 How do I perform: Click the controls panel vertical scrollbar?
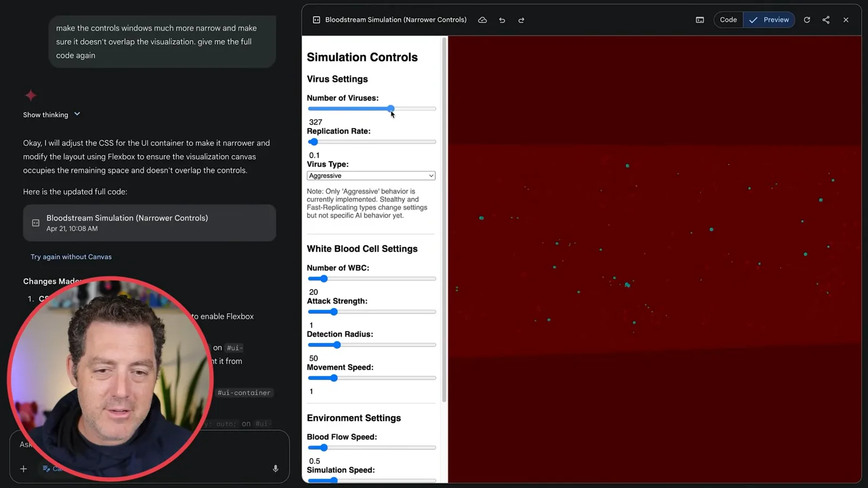pos(444,220)
